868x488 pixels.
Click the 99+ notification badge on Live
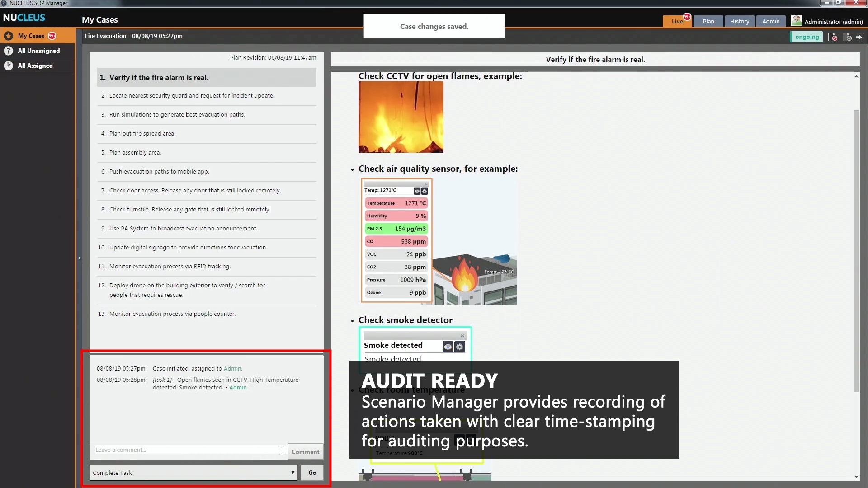click(x=687, y=17)
